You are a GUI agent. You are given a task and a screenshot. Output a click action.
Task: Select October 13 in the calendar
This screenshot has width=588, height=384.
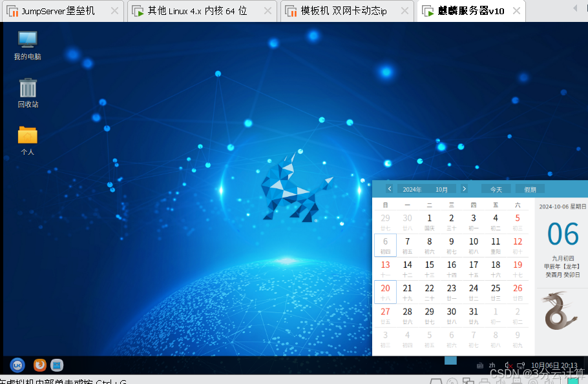click(x=386, y=268)
